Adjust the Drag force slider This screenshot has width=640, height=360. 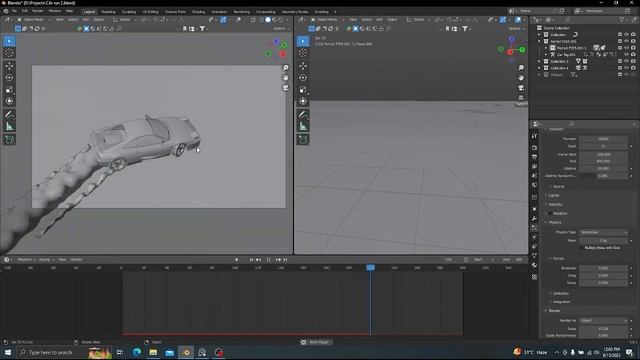pos(603,276)
